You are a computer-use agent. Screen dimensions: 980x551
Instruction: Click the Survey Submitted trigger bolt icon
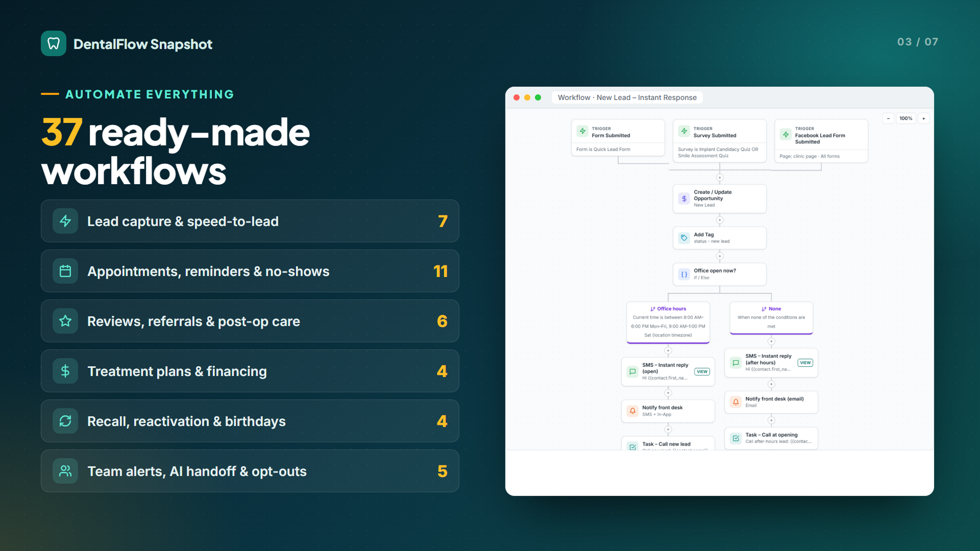(684, 131)
